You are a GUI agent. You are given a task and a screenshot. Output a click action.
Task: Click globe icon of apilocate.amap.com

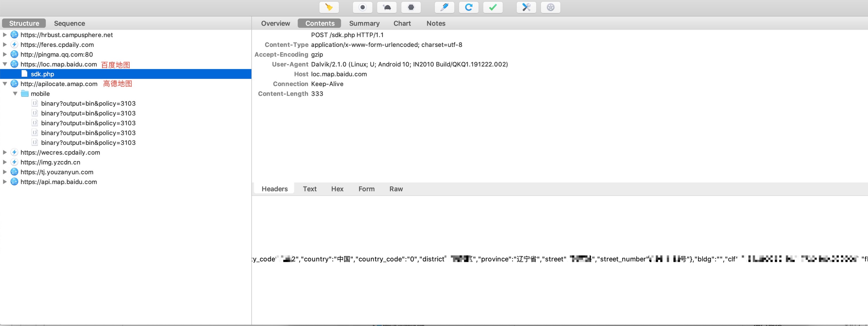pos(14,84)
